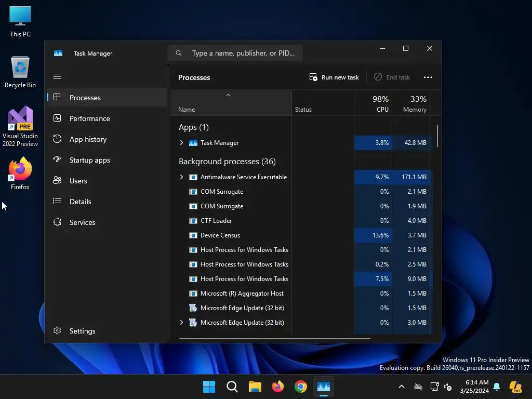The width and height of the screenshot is (532, 399).
Task: Click the CTF Loader process icon
Action: [193, 221]
